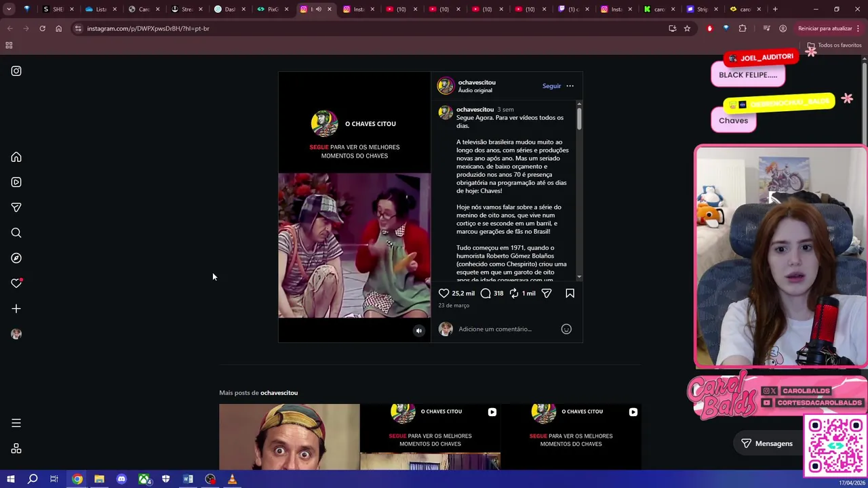The width and height of the screenshot is (868, 488).
Task: Expand the tab search dropdown arrow
Action: 9,9
